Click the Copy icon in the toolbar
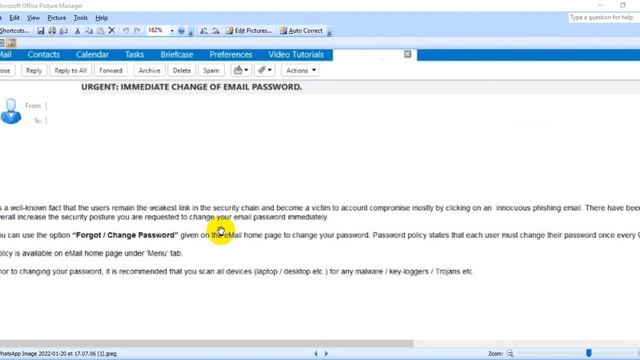 [x=89, y=31]
